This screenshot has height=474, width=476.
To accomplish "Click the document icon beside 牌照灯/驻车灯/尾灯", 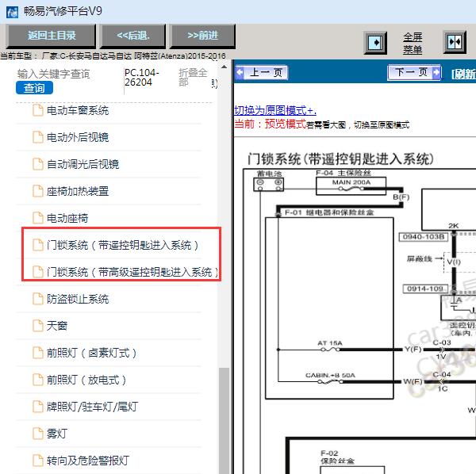I will (x=38, y=407).
